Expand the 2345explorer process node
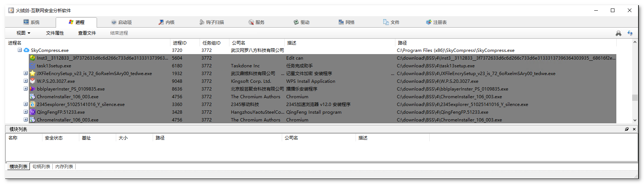The image size is (644, 184). (x=26, y=104)
